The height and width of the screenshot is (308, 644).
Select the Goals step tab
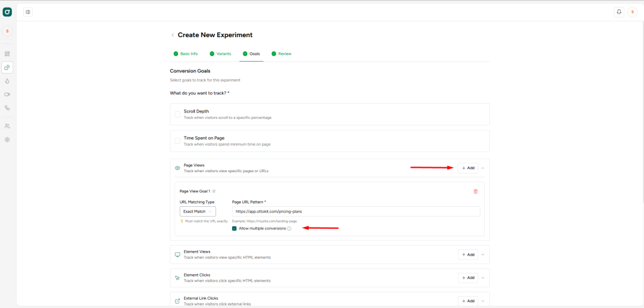click(252, 54)
